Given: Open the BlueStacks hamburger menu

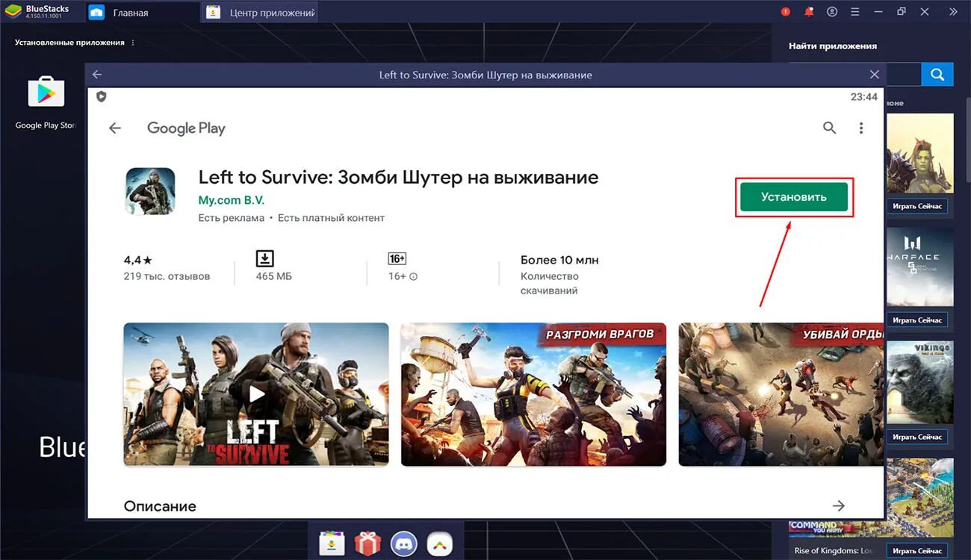Looking at the screenshot, I should pyautogui.click(x=855, y=12).
